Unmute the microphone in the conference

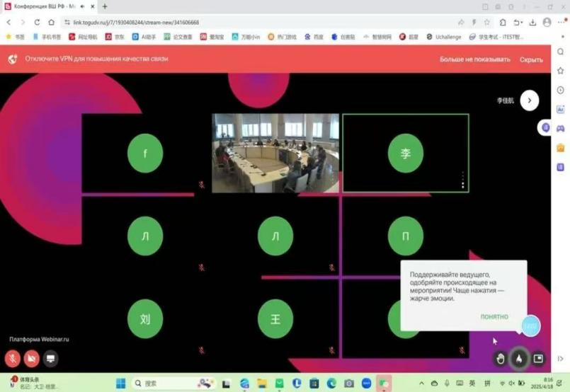point(12,359)
